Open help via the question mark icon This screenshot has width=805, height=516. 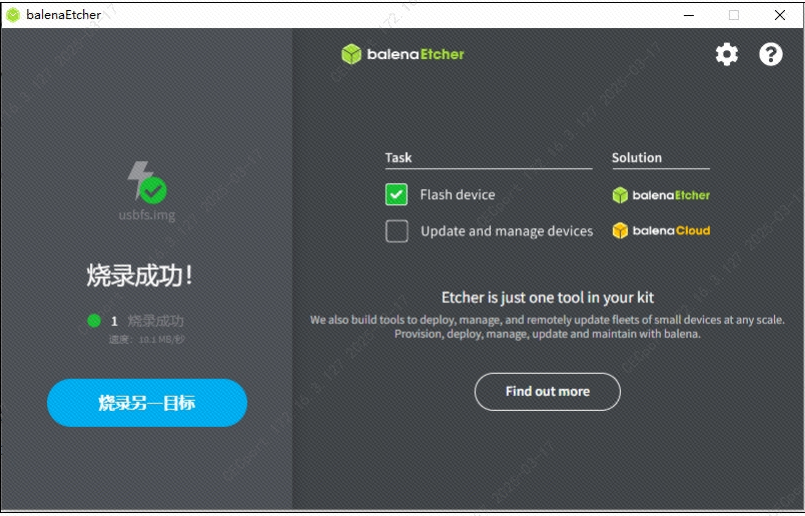coord(771,54)
